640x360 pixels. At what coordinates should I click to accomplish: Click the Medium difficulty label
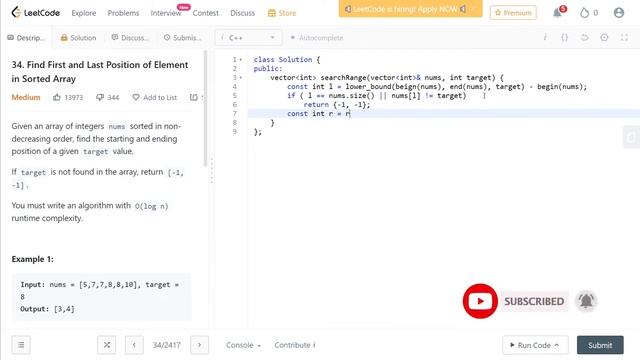coord(26,98)
